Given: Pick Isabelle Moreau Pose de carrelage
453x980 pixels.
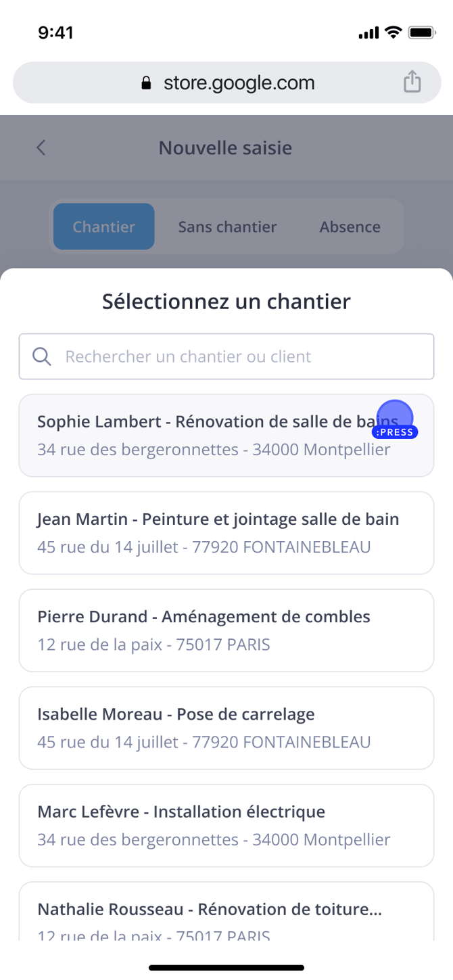Looking at the screenshot, I should [x=226, y=728].
